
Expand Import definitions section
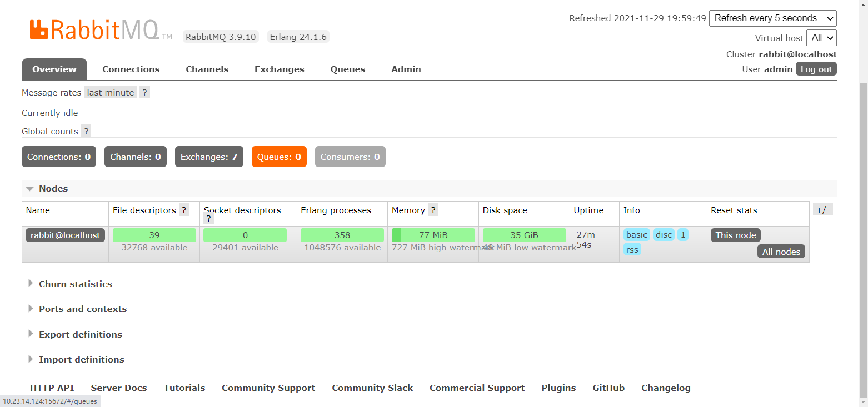point(76,360)
